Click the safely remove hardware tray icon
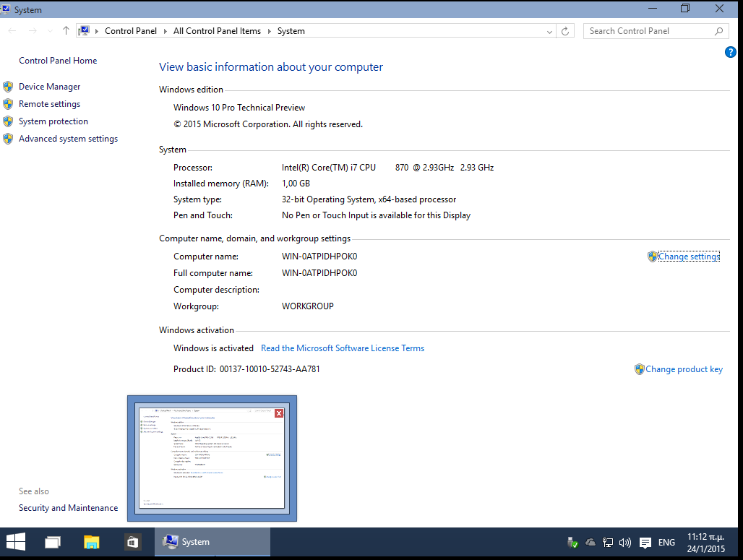Image resolution: width=743 pixels, height=560 pixels. pos(572,543)
